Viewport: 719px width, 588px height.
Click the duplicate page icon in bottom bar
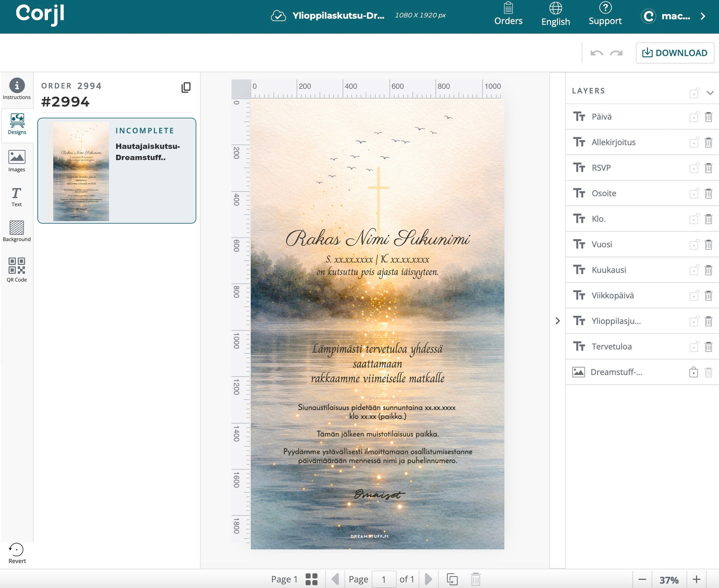click(452, 579)
